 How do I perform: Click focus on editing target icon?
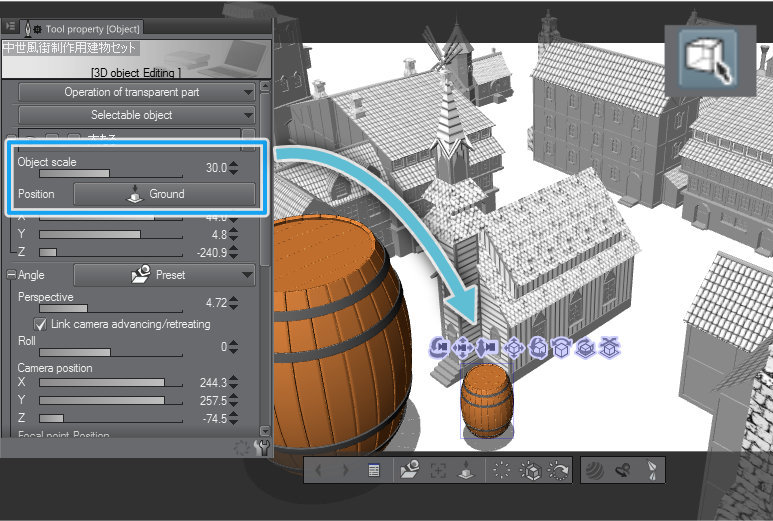coord(438,470)
